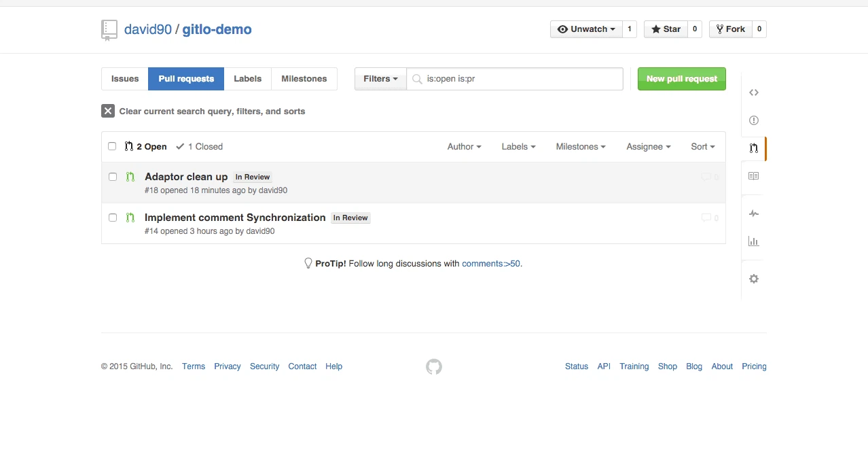Click the GitHub logo in footer
This screenshot has width=868, height=463.
tap(434, 367)
